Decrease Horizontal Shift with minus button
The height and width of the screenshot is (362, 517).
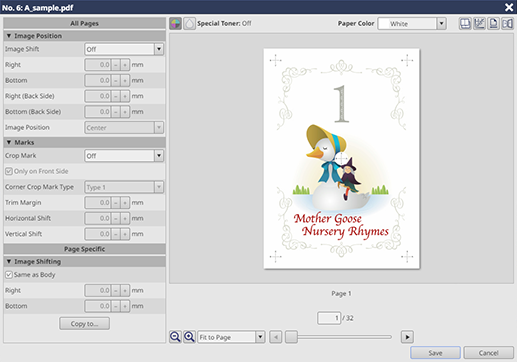click(116, 218)
